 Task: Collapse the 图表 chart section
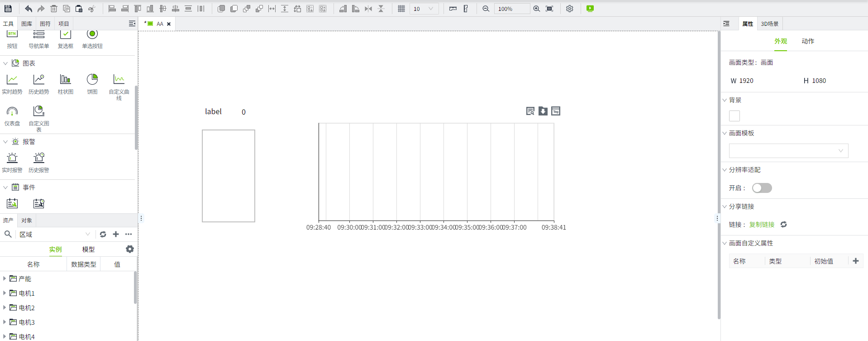(5, 63)
